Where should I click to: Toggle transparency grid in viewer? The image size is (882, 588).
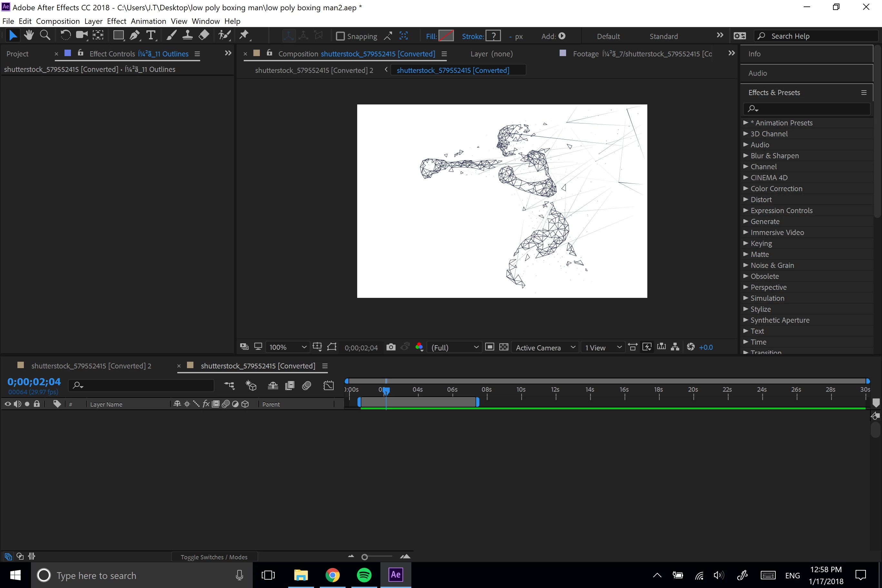click(x=504, y=347)
